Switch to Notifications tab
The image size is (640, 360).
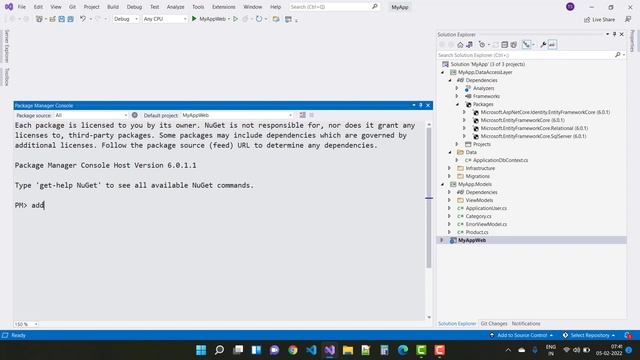coord(526,324)
